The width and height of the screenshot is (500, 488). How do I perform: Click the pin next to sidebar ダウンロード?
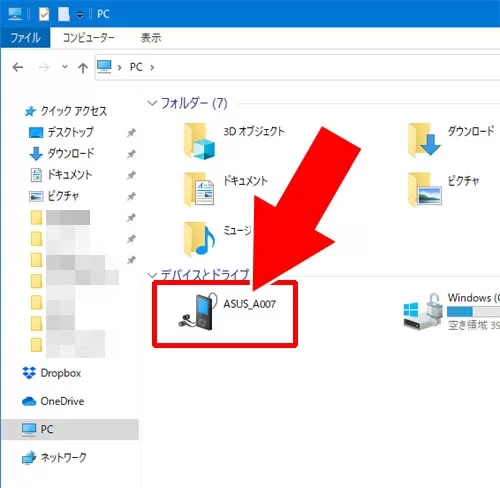(131, 154)
